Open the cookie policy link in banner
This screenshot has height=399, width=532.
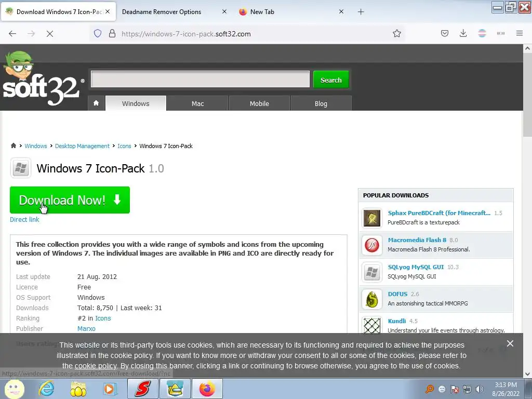(x=96, y=366)
